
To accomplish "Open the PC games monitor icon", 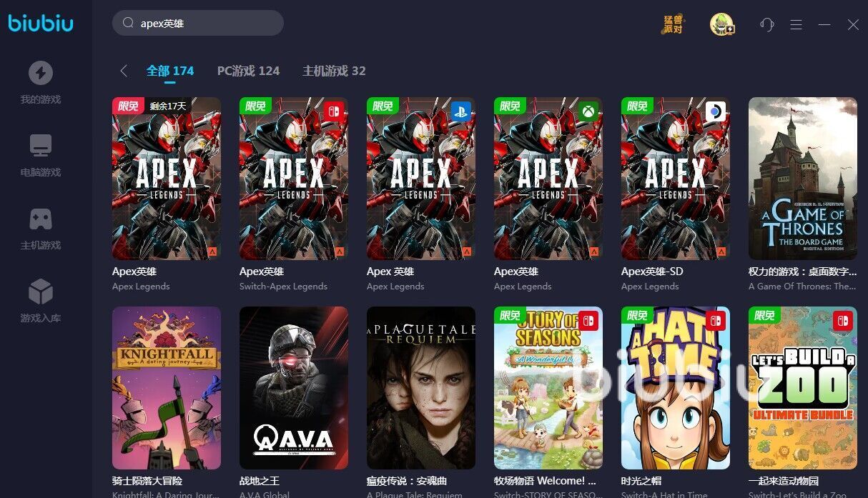I will click(41, 146).
